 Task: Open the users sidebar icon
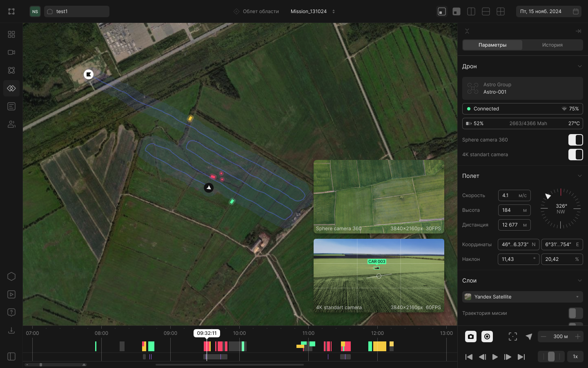click(11, 124)
